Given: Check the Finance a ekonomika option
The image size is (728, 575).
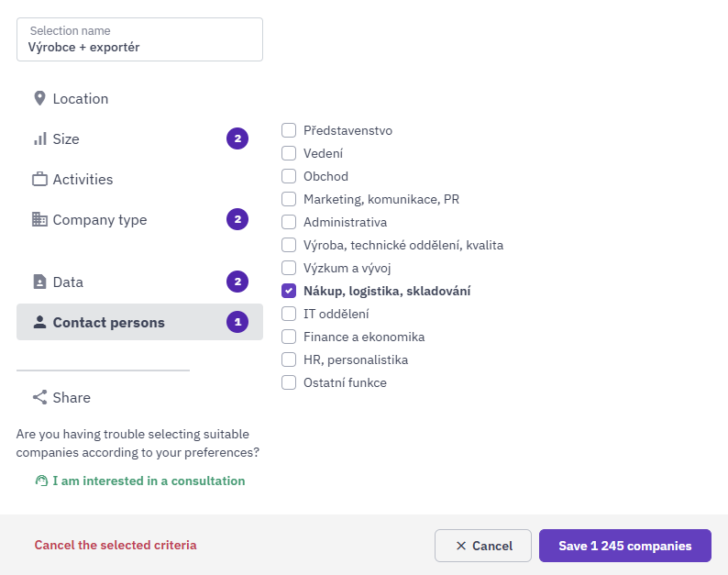Looking at the screenshot, I should click(289, 337).
